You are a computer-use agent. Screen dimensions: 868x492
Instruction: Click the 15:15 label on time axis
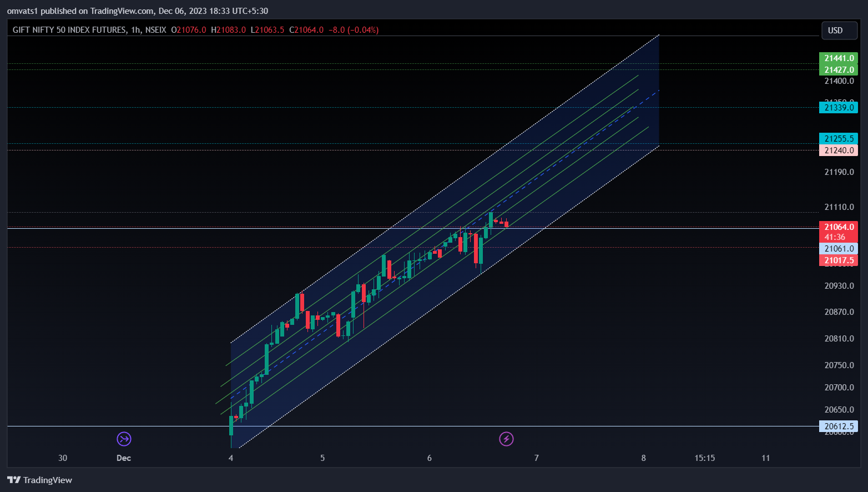(x=704, y=458)
